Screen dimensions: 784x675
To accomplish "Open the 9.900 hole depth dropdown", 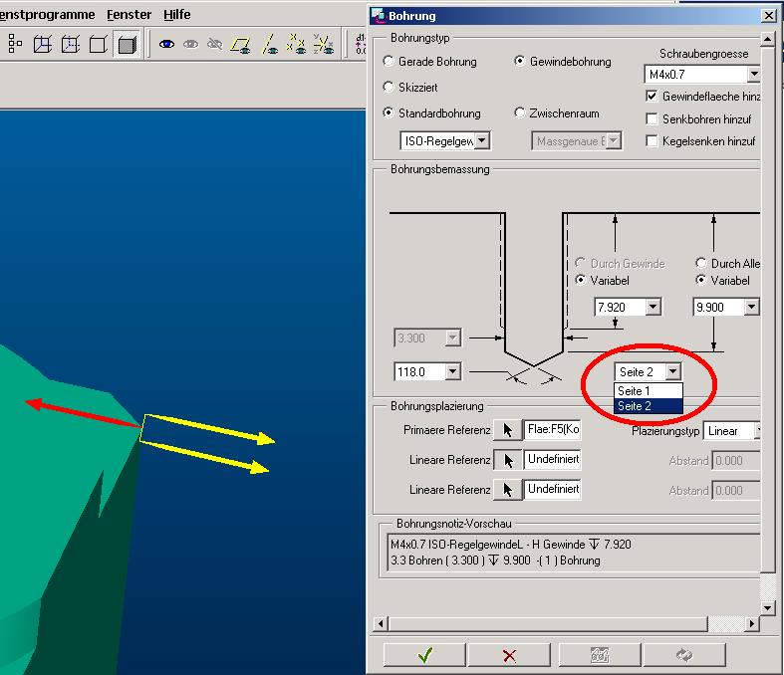I will pyautogui.click(x=751, y=307).
